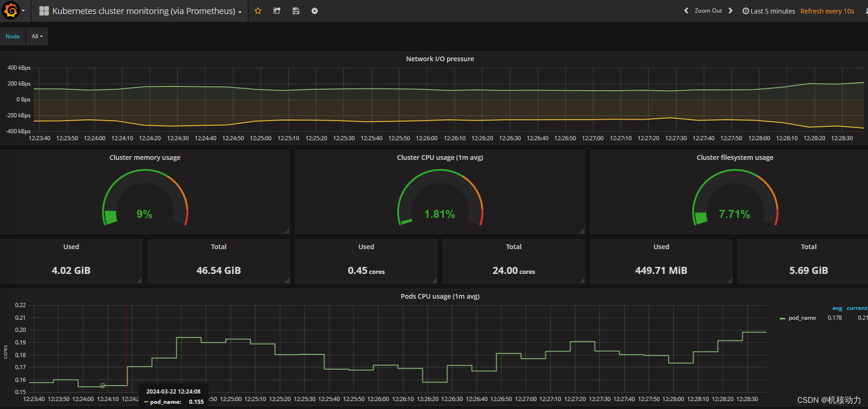The image size is (868, 409).
Task: Sort legend by avg column
Action: (x=837, y=309)
